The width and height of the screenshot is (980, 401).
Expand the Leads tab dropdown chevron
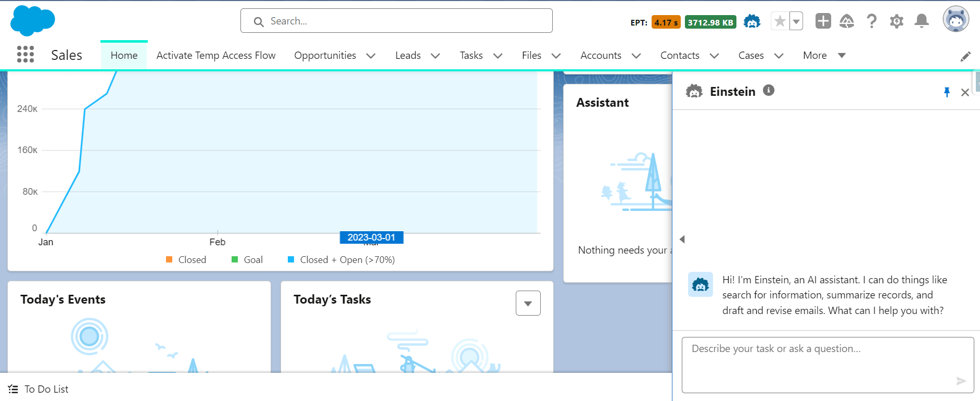[x=436, y=56]
